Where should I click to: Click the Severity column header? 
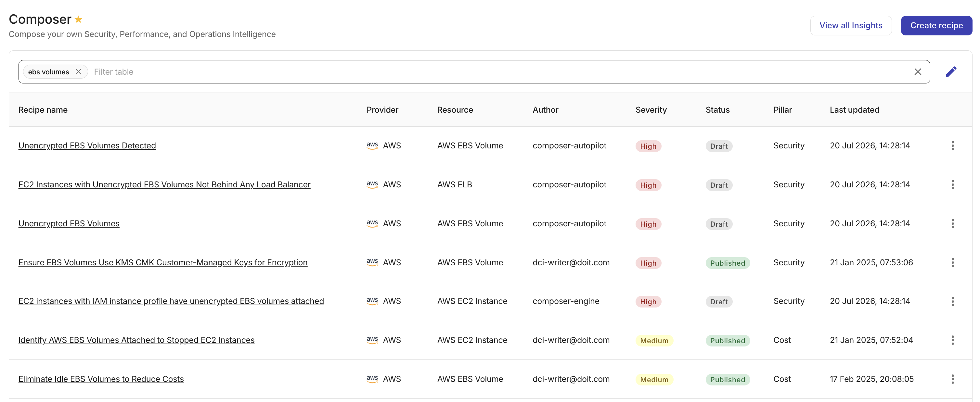coord(651,109)
